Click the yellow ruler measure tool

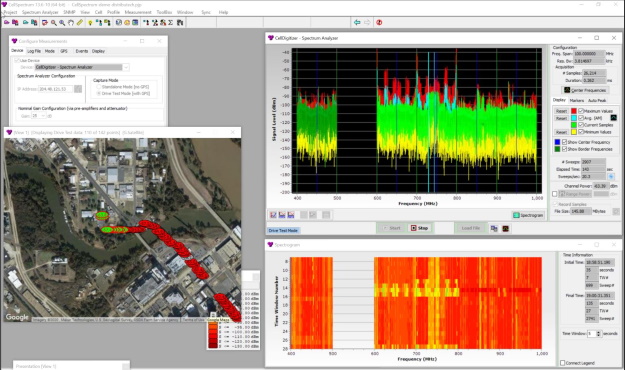tap(80, 23)
